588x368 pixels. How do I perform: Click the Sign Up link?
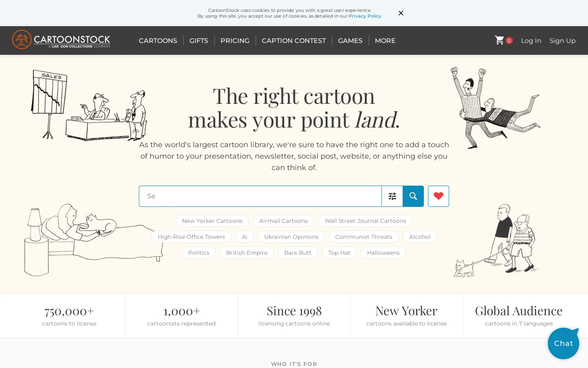563,40
